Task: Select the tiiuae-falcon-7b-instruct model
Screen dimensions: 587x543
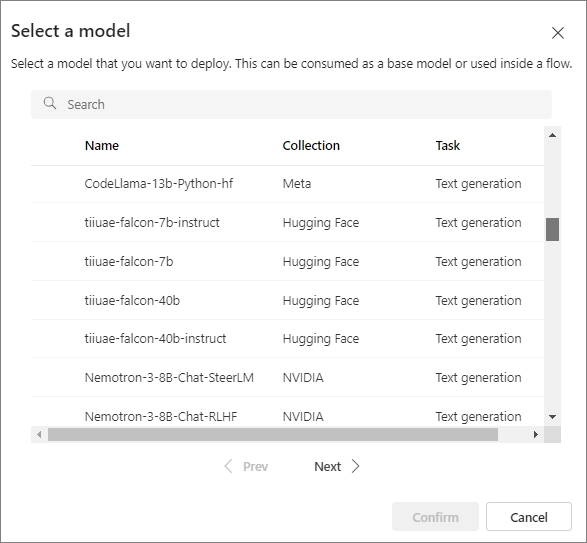Action: tap(287, 222)
